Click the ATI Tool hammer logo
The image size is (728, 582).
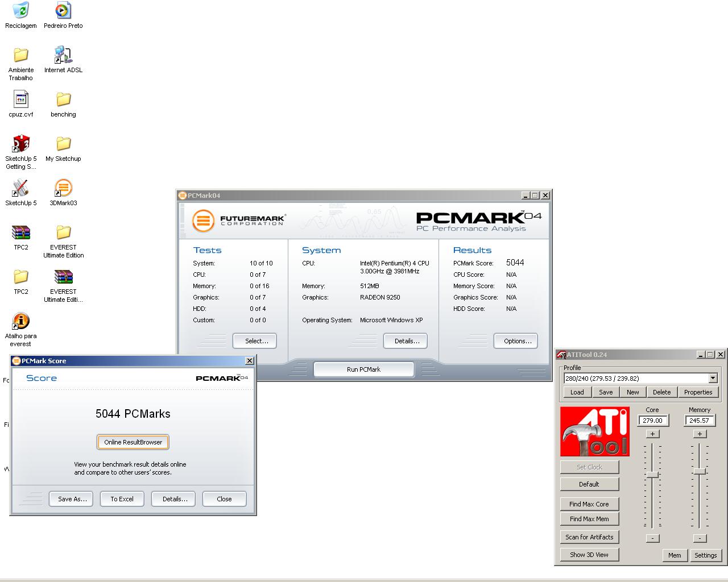tap(594, 431)
